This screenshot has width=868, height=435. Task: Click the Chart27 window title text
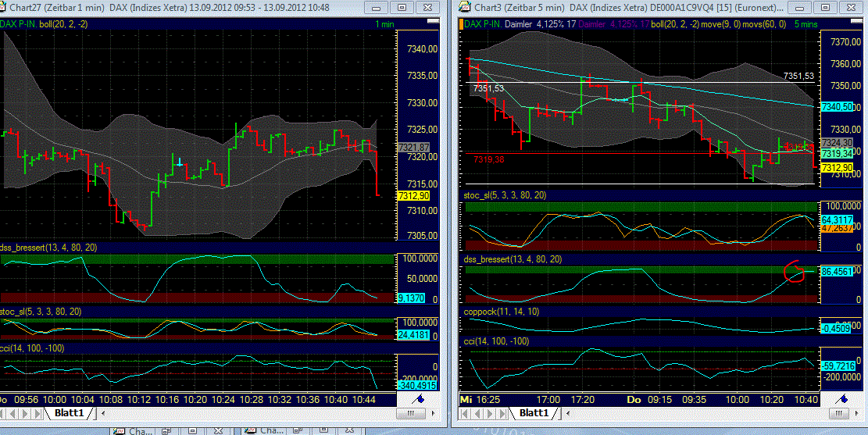click(169, 8)
